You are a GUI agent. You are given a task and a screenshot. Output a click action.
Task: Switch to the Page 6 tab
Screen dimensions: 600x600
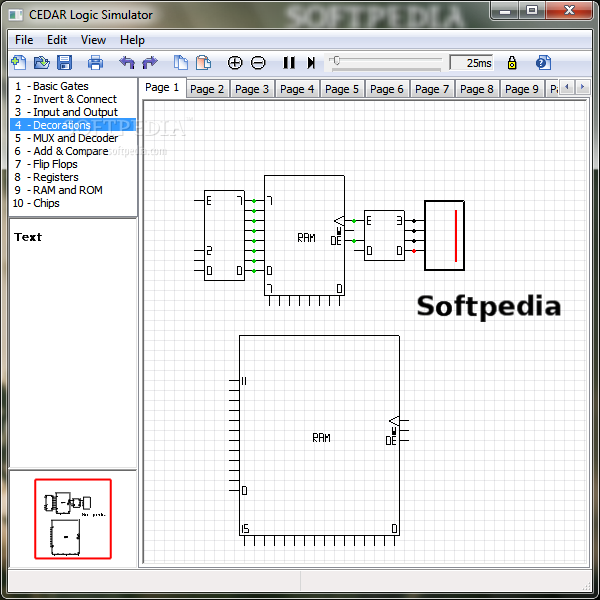pos(387,89)
